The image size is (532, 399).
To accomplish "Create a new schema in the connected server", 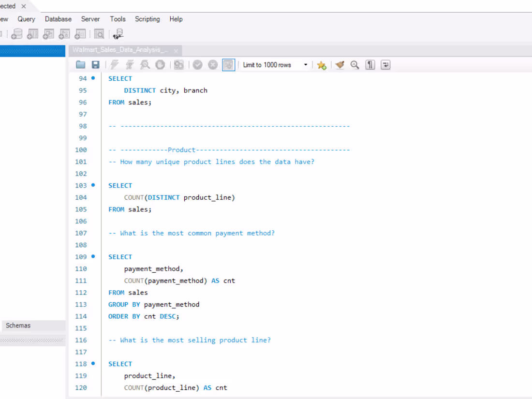I will (16, 34).
